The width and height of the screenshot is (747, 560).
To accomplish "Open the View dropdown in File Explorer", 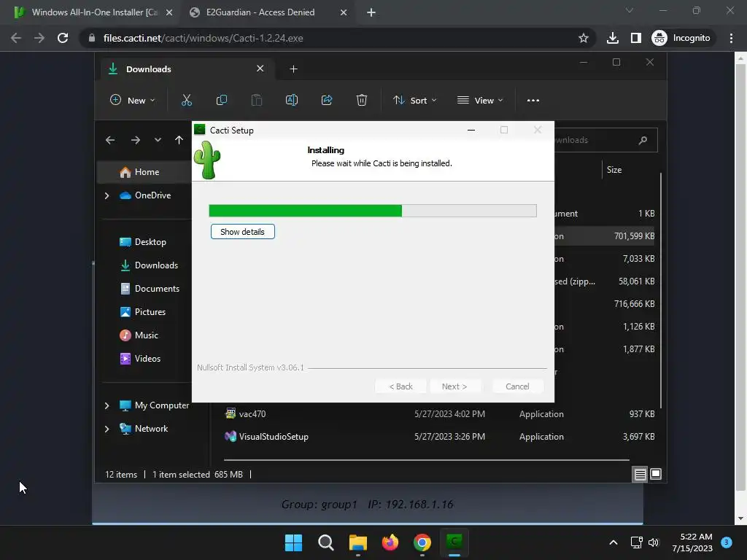I will tap(480, 100).
